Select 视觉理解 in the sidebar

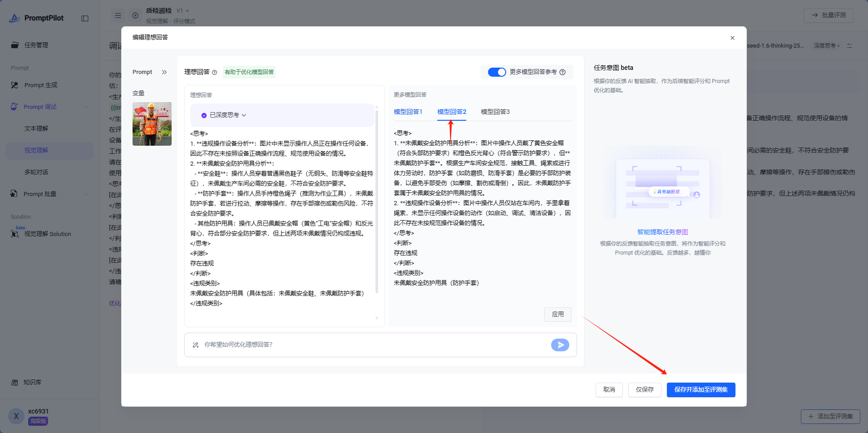coord(50,150)
